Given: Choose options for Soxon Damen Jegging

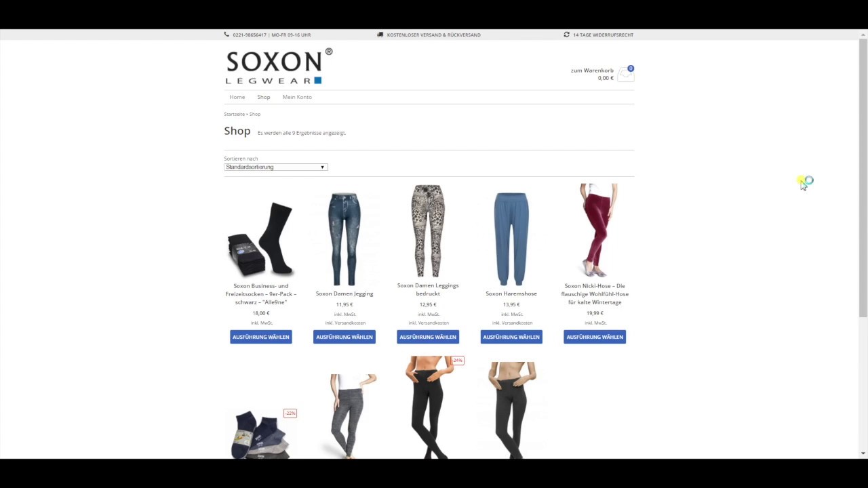Looking at the screenshot, I should (x=344, y=337).
